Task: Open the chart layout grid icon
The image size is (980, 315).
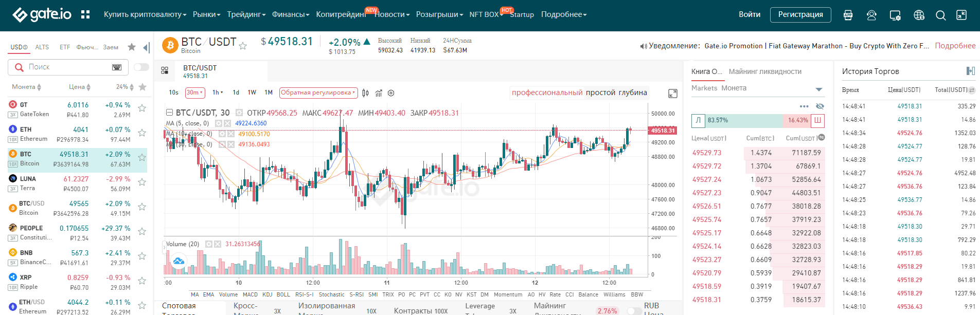Action: [165, 70]
